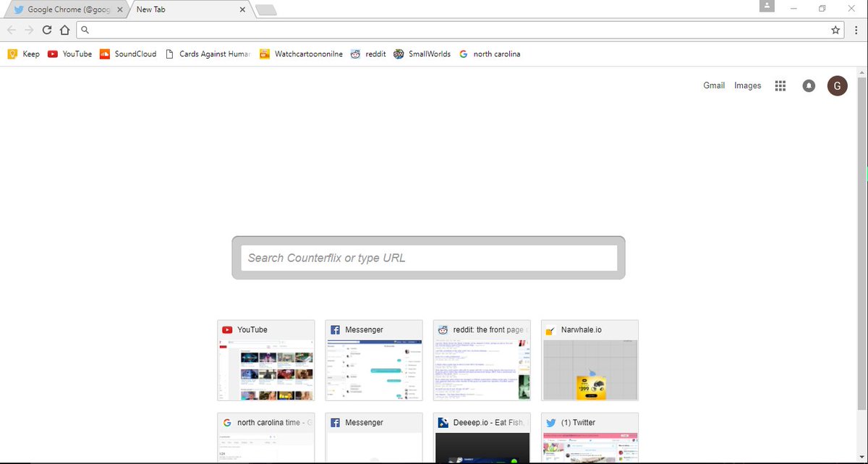
Task: Click the Chrome profile person icon
Action: click(x=767, y=6)
